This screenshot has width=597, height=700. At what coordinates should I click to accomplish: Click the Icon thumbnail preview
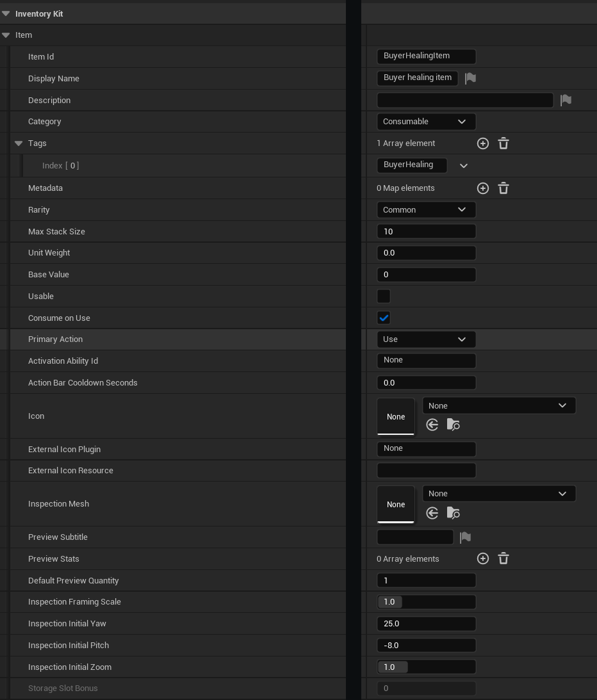coord(396,416)
